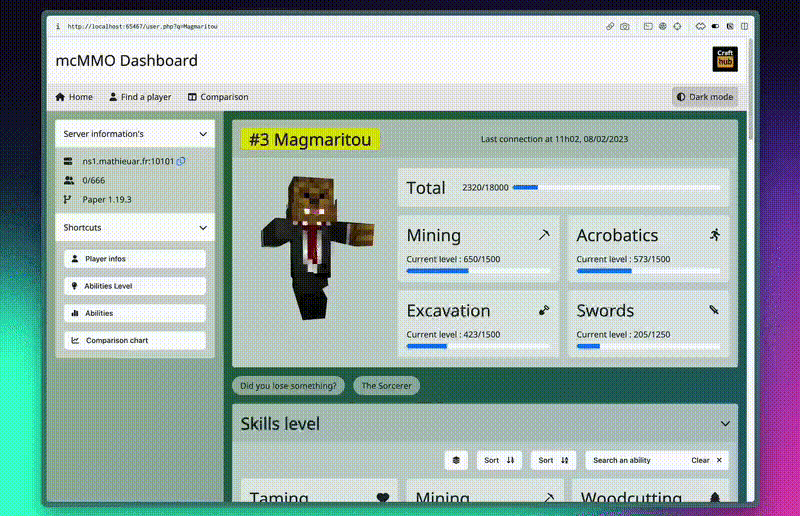Click the Excavation level progress bar
Image resolution: width=800 pixels, height=516 pixels.
coord(478,347)
